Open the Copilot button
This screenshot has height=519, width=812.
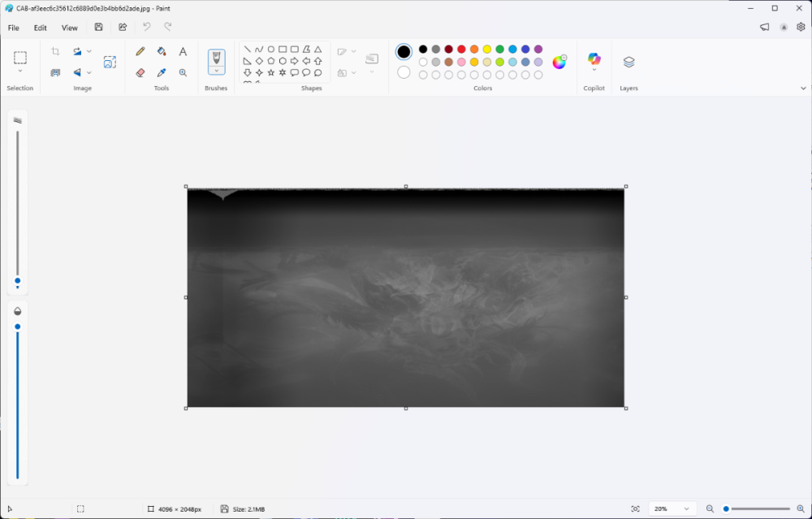[x=594, y=58]
